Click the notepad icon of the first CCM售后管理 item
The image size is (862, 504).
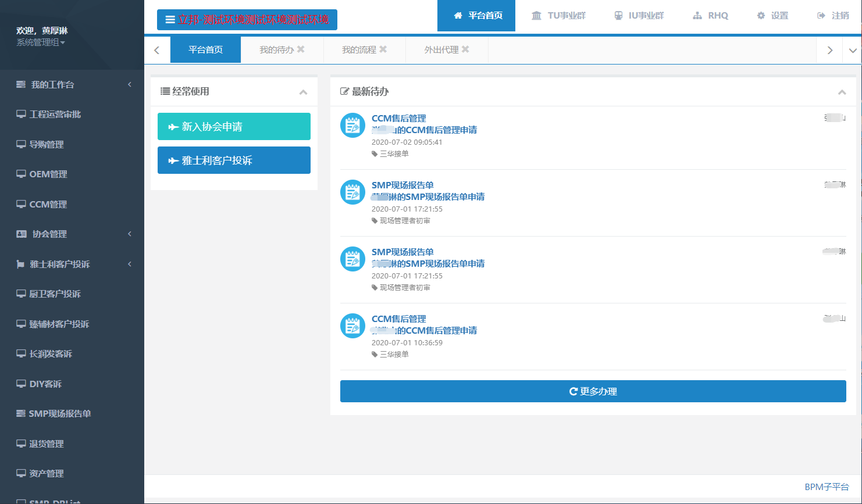[352, 126]
